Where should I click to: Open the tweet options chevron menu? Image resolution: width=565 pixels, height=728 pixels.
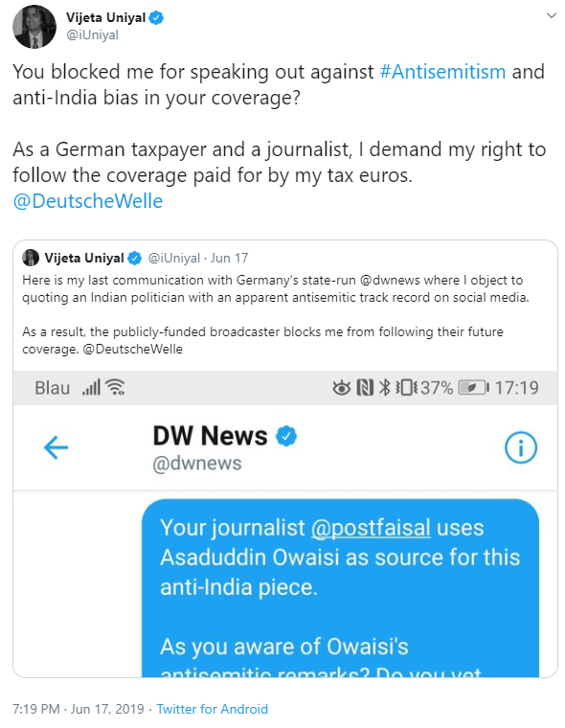(551, 15)
